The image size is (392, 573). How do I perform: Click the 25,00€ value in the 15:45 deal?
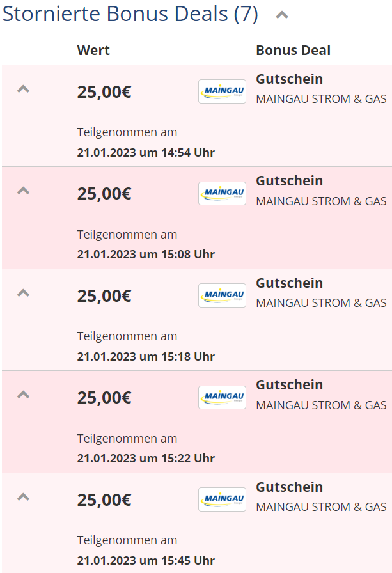coord(104,500)
